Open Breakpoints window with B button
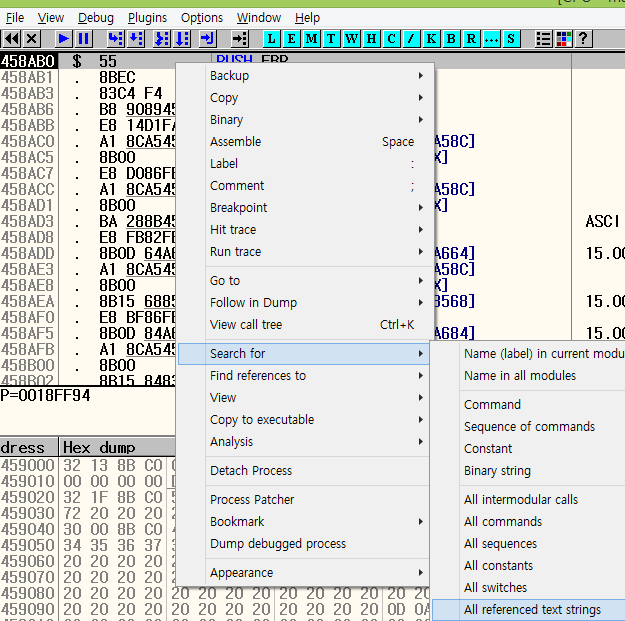This screenshot has width=625, height=621. 451,39
